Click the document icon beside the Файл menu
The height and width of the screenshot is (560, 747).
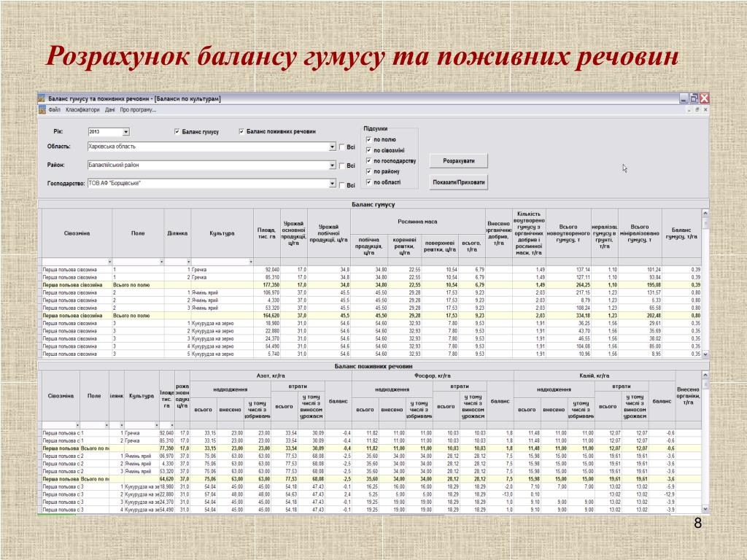(42, 110)
